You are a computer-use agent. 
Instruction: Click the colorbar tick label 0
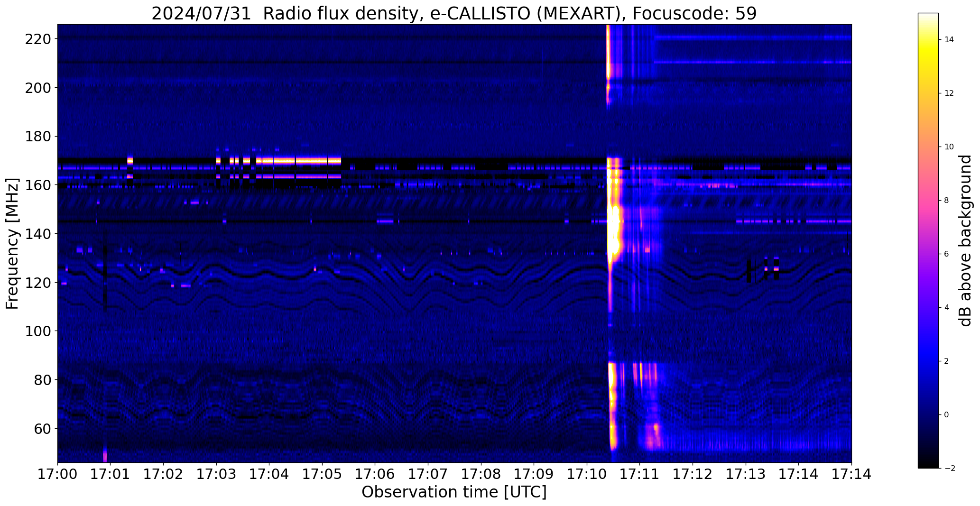click(947, 415)
